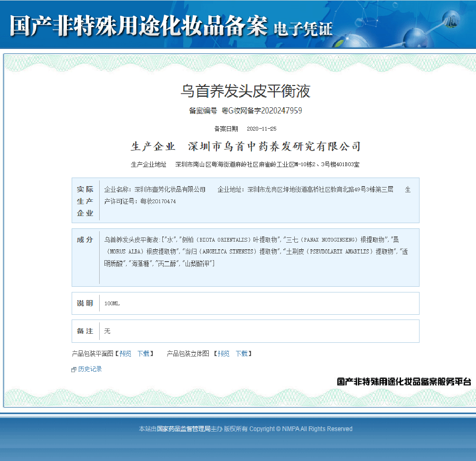Click the filing number 粤G妆网备字2020247959
Image resolution: width=476 pixels, height=461 pixels.
point(262,111)
